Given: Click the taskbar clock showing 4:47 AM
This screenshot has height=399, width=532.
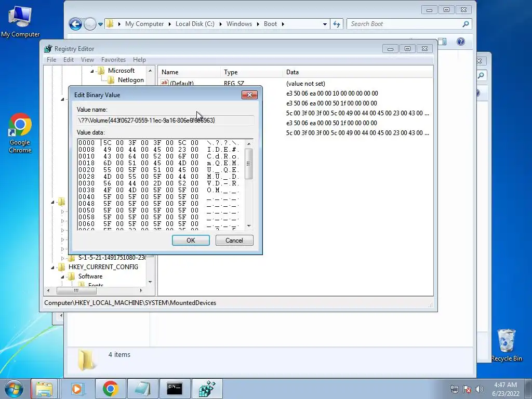Looking at the screenshot, I should (506, 389).
